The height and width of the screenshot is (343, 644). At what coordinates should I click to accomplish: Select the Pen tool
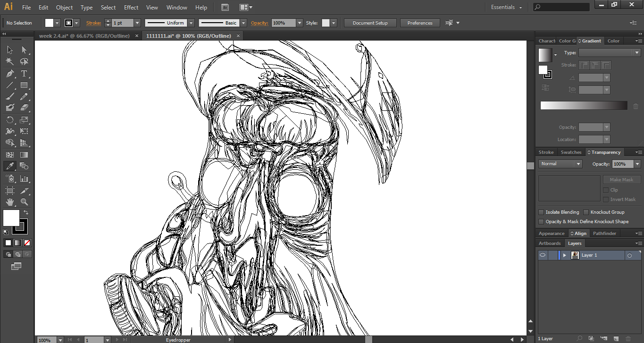coord(10,74)
